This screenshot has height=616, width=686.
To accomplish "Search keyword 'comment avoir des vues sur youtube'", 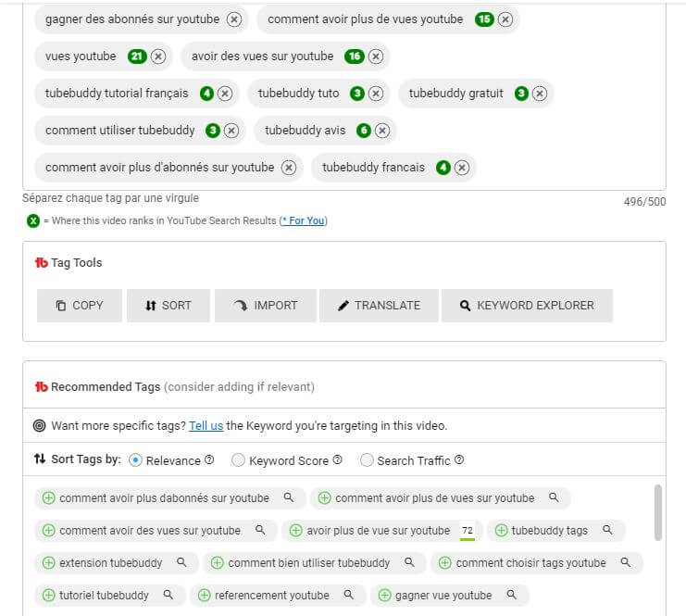I will click(260, 530).
